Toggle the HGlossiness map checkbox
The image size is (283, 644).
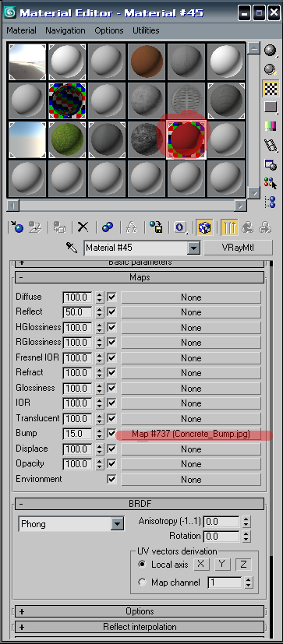tap(111, 327)
